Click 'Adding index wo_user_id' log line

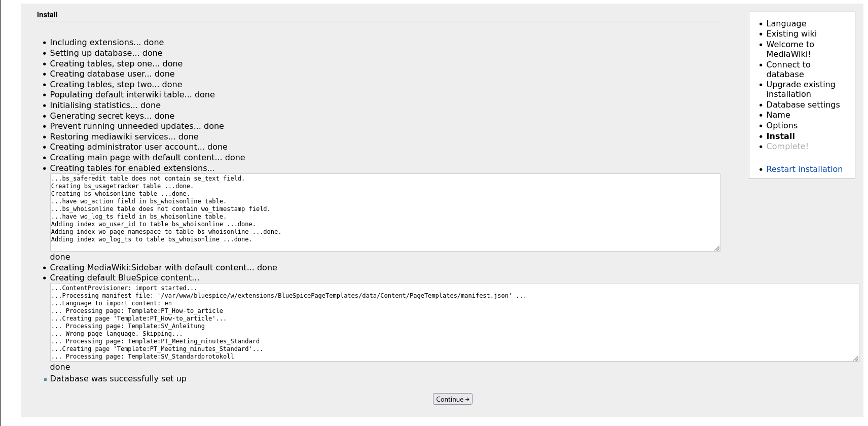[153, 224]
